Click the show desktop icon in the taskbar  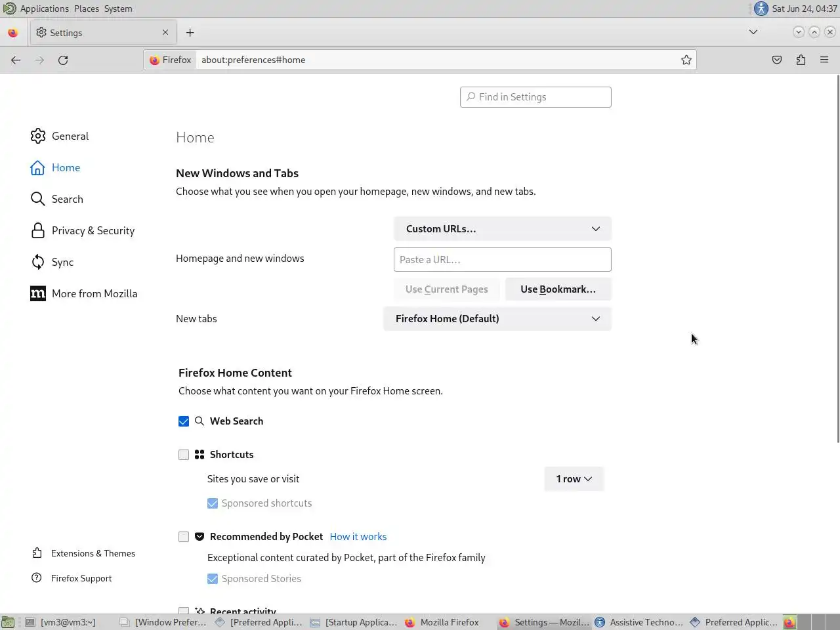click(x=8, y=622)
